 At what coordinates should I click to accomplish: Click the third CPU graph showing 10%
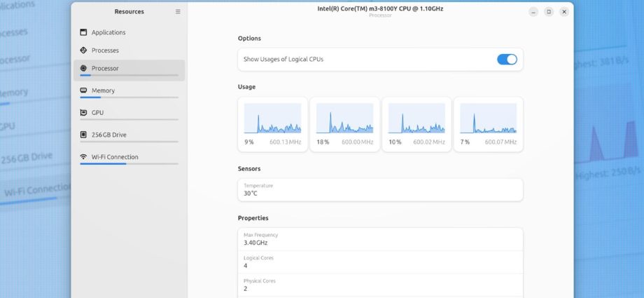tap(416, 118)
